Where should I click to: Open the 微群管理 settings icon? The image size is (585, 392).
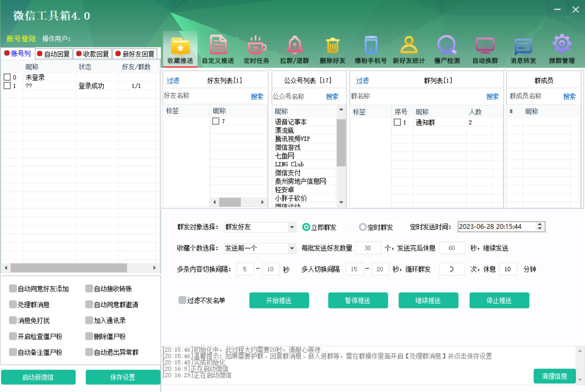[561, 48]
